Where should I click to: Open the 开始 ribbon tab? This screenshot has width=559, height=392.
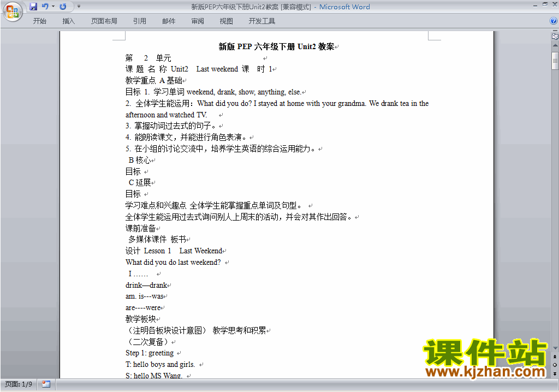click(x=39, y=21)
